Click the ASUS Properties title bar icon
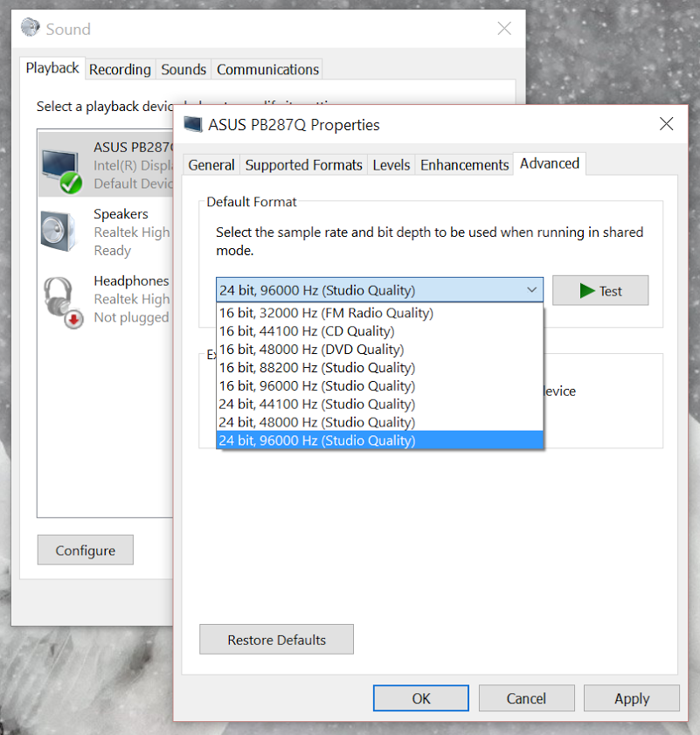Viewport: 700px width, 735px height. tap(192, 124)
